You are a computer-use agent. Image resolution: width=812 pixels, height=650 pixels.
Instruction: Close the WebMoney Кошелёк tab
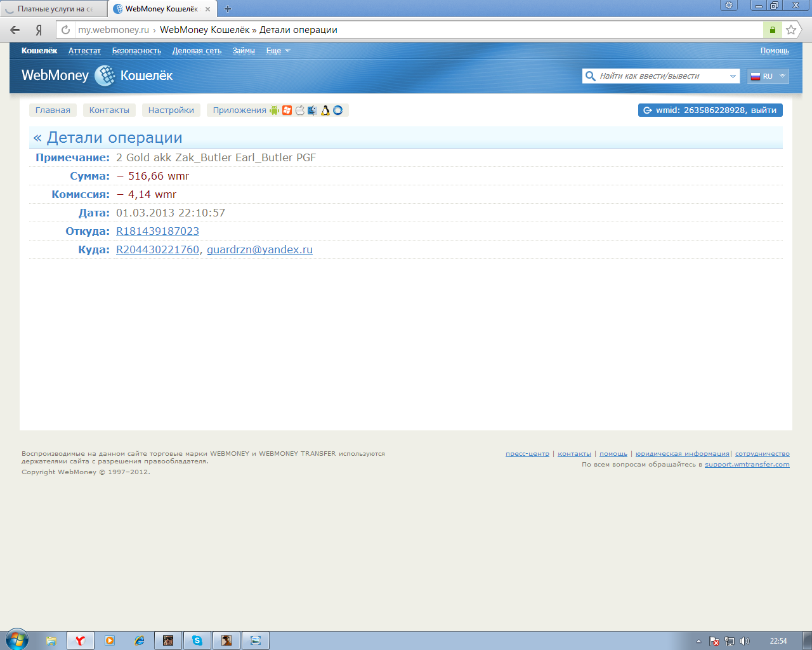click(x=207, y=9)
